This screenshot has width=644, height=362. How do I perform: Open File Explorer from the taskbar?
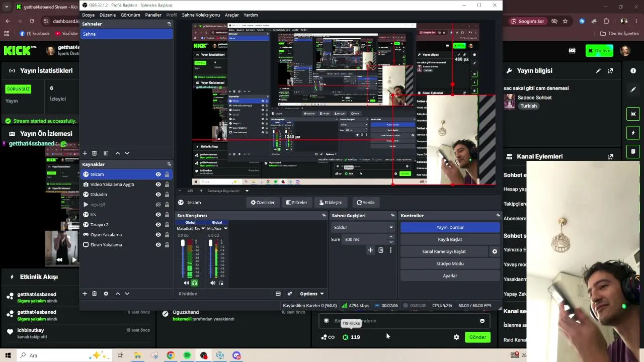(x=137, y=355)
